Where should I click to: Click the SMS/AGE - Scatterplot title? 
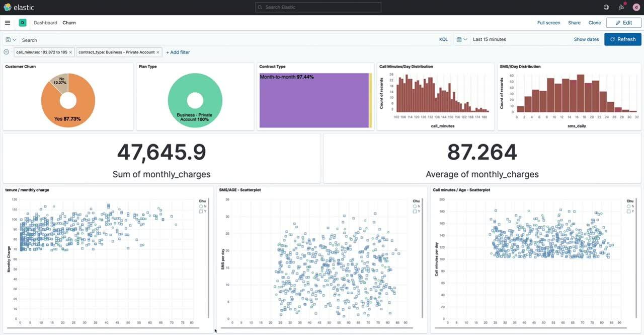240,190
